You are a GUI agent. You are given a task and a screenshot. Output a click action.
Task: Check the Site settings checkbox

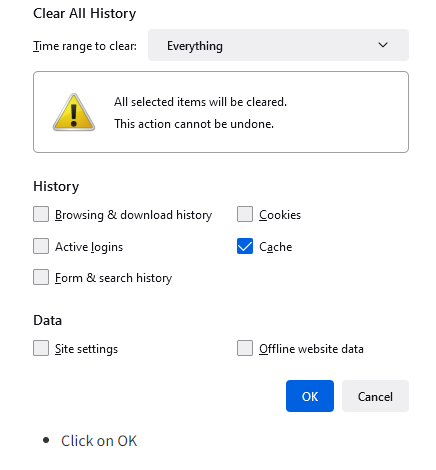coord(41,348)
